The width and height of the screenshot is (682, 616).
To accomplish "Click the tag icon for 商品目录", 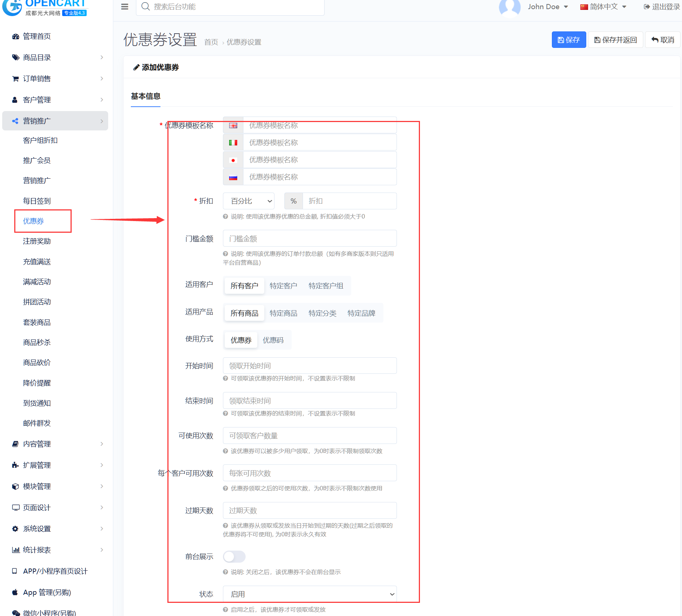I will pyautogui.click(x=15, y=58).
